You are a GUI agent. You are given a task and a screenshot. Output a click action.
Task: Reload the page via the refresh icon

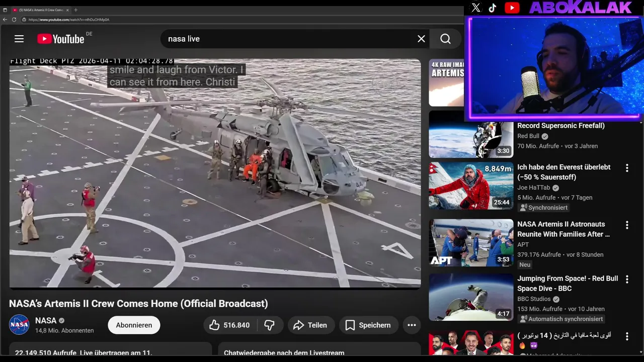pyautogui.click(x=14, y=20)
